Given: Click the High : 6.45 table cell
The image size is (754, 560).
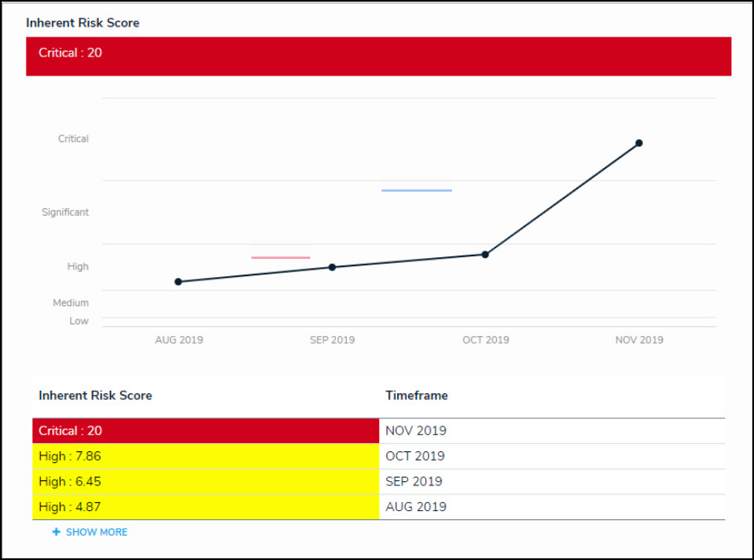Looking at the screenshot, I should (206, 481).
